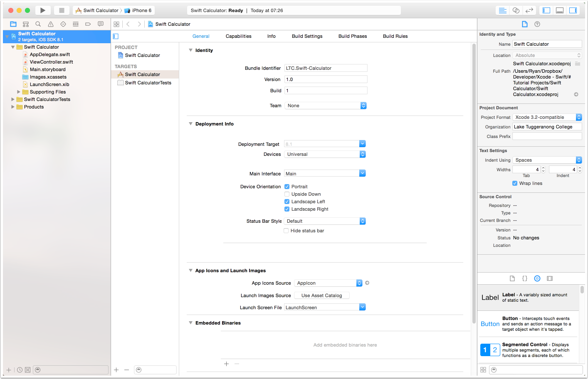Expand the Supporting Files group
This screenshot has height=379, width=588.
point(19,92)
